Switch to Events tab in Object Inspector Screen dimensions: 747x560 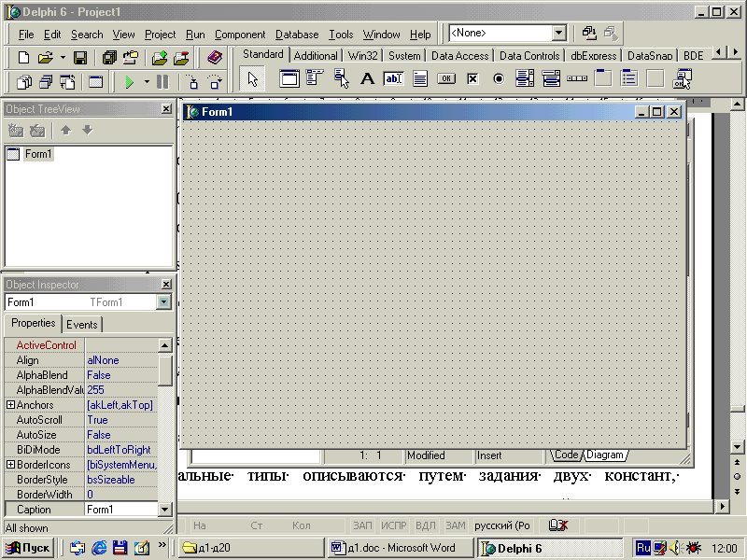point(82,325)
